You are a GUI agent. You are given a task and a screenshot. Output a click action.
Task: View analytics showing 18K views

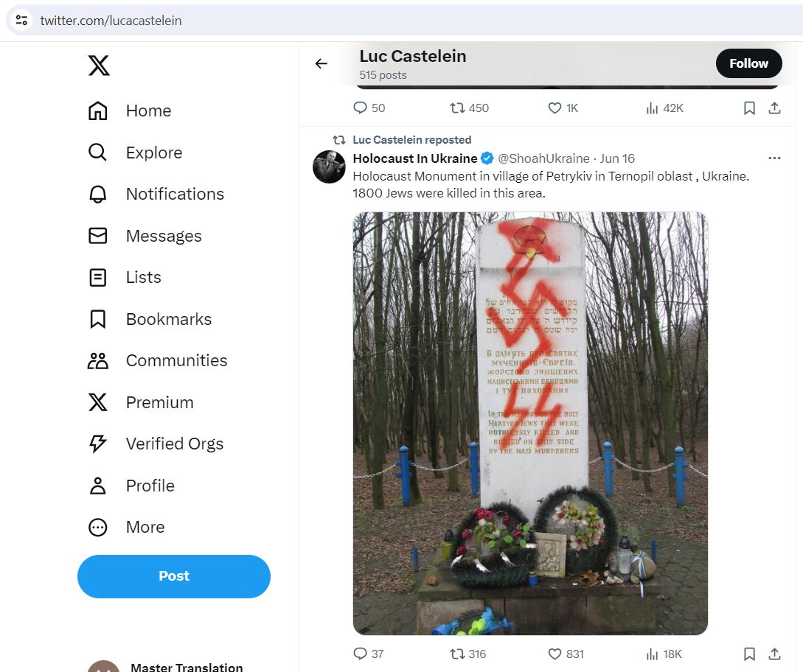(x=664, y=654)
